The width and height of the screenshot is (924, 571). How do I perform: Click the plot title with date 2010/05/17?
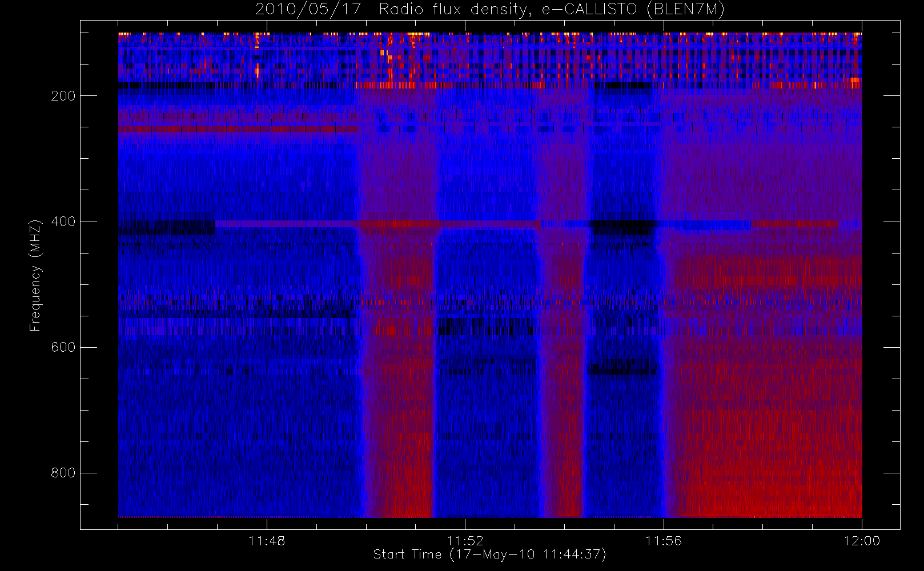click(490, 9)
